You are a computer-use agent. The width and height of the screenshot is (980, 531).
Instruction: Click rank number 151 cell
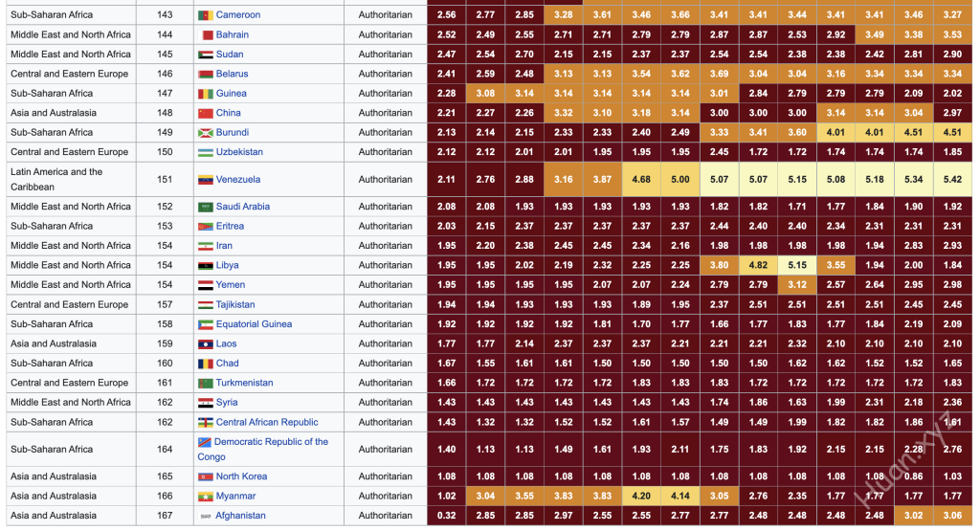coord(165,179)
